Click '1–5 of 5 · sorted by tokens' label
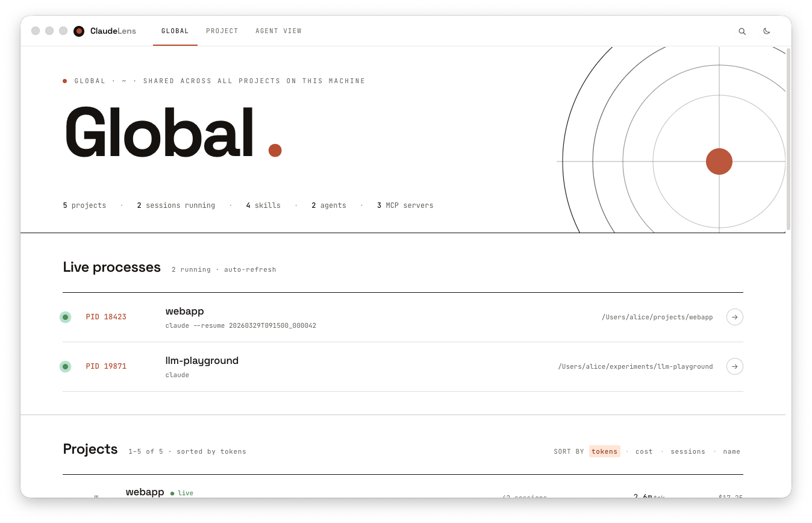The image size is (812, 523). 187,452
